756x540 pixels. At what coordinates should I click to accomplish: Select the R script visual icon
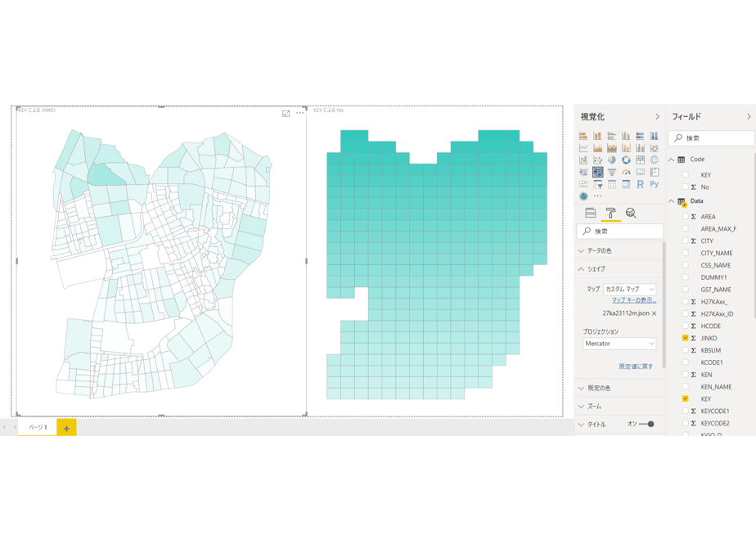coord(640,184)
